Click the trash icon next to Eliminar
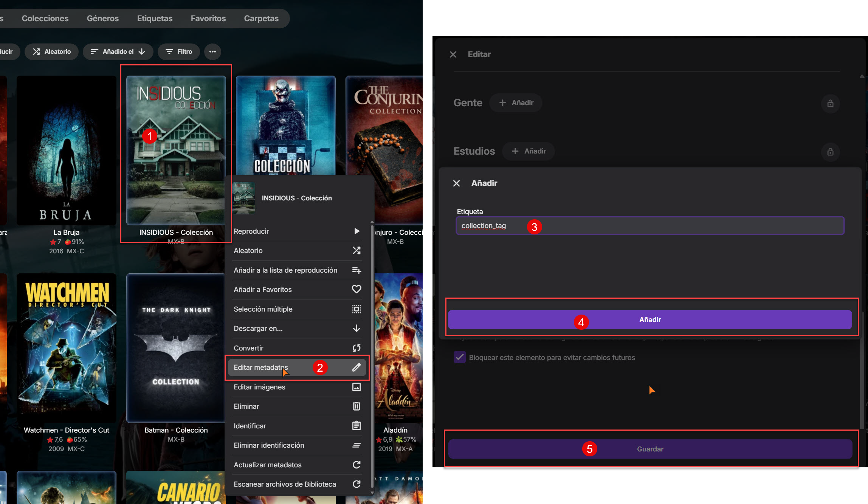Image resolution: width=868 pixels, height=504 pixels. [x=356, y=406]
